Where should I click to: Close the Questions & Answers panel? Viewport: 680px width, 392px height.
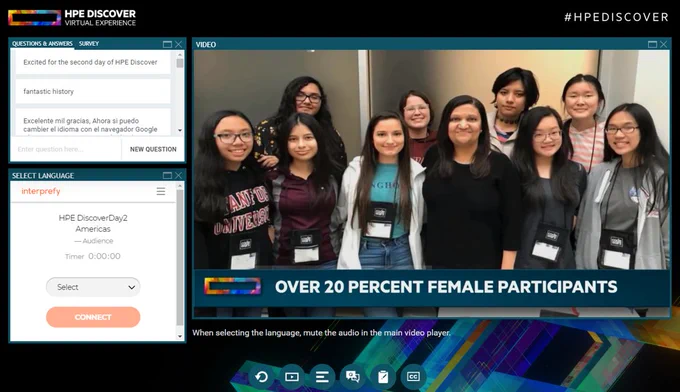click(x=179, y=44)
